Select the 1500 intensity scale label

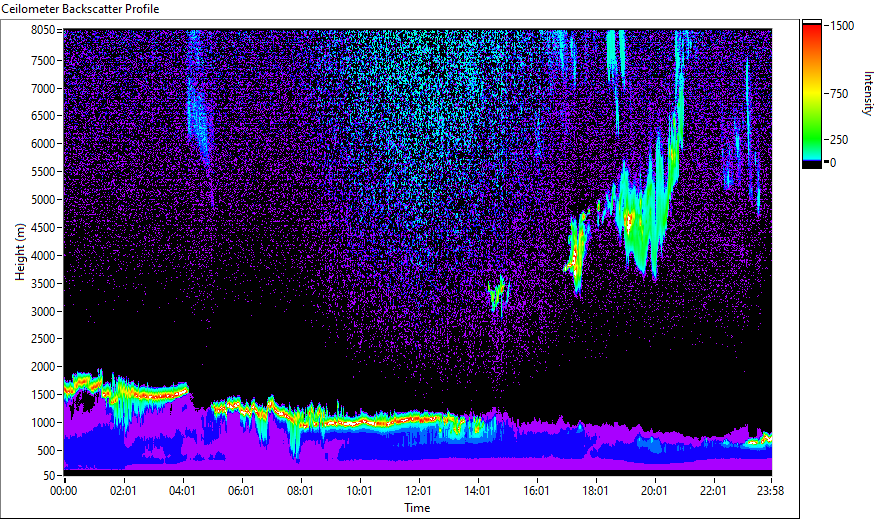[842, 26]
